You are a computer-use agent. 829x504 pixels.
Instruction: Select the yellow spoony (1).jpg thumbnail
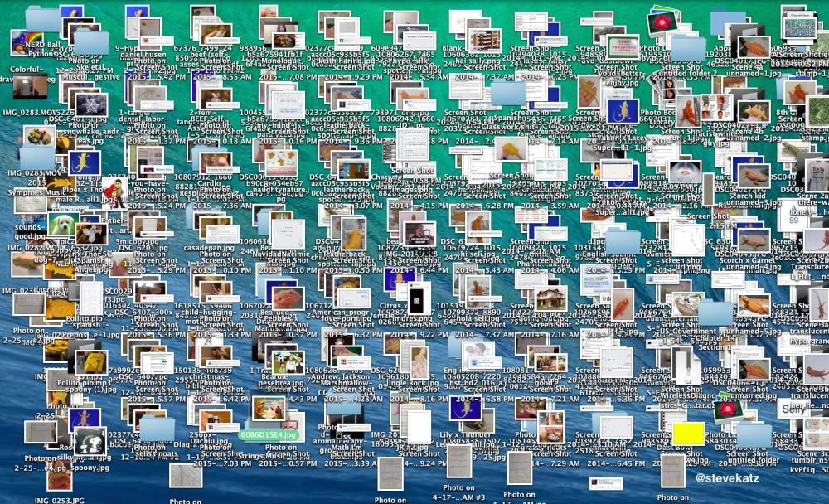coord(91,362)
